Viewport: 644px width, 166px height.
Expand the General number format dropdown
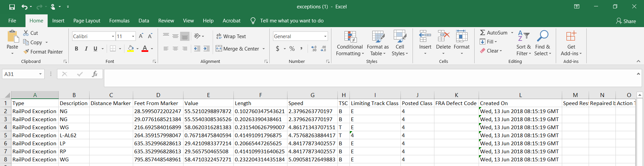pos(325,36)
